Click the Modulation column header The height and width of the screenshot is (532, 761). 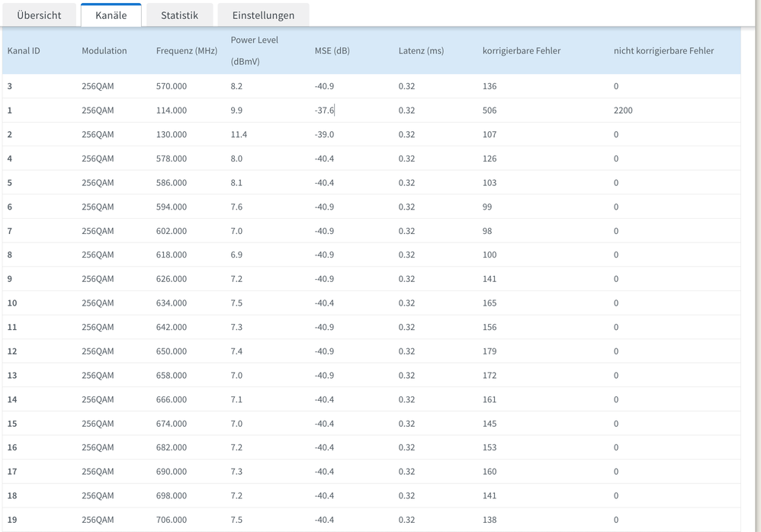[x=104, y=51]
